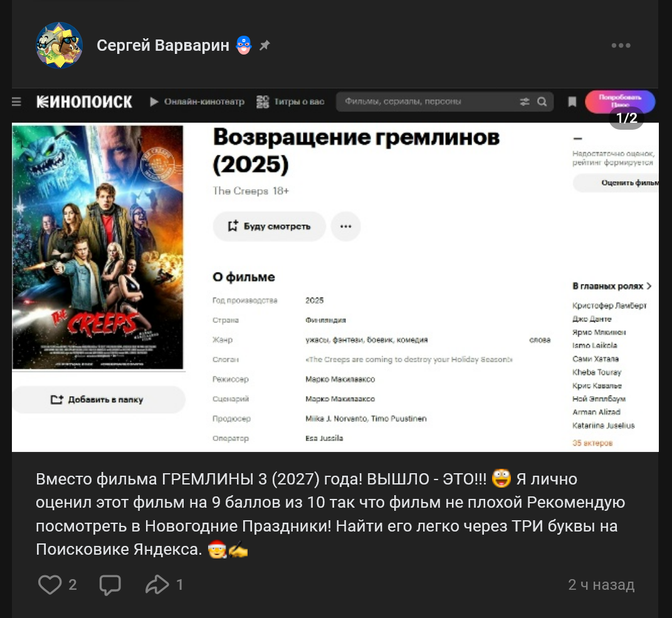
Task: Share the post with arrow icon
Action: click(x=157, y=585)
